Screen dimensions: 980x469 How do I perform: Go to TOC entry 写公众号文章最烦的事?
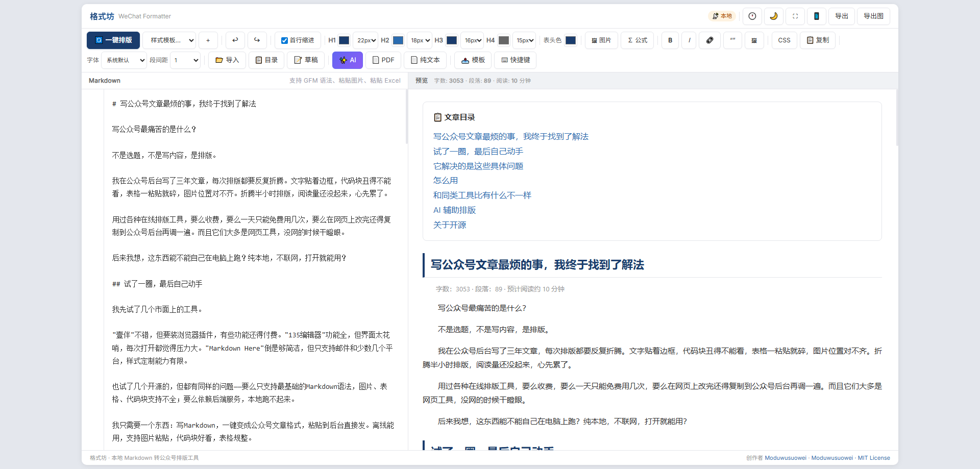(x=511, y=137)
